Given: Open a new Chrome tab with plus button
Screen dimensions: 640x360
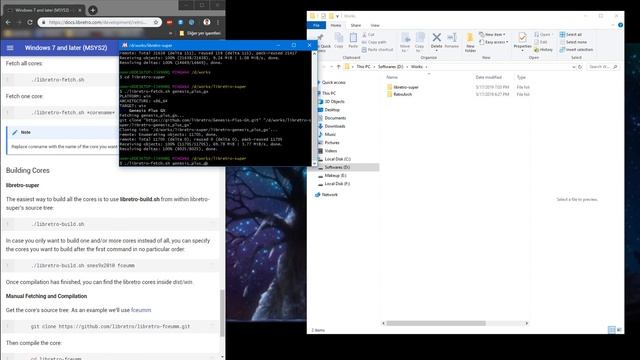Looking at the screenshot, I should [93, 10].
